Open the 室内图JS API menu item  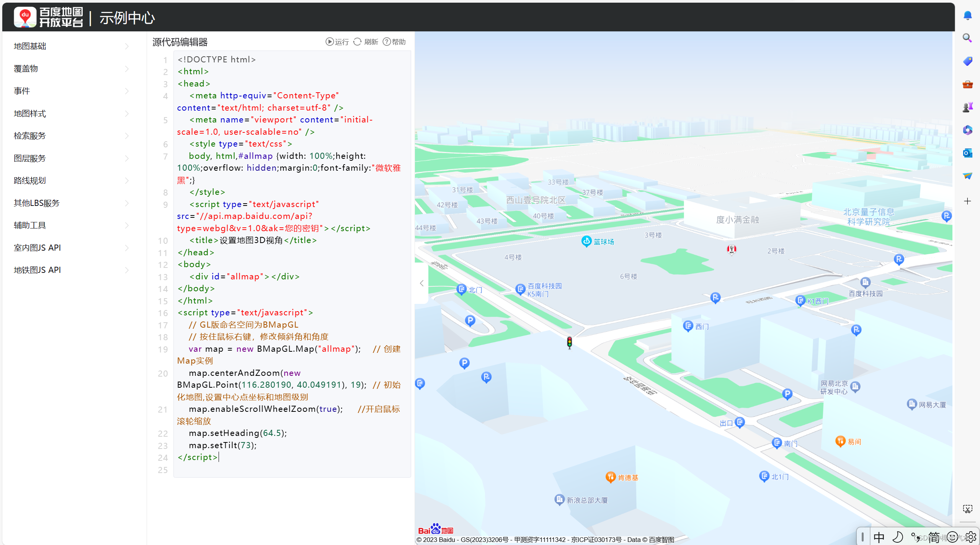click(37, 248)
